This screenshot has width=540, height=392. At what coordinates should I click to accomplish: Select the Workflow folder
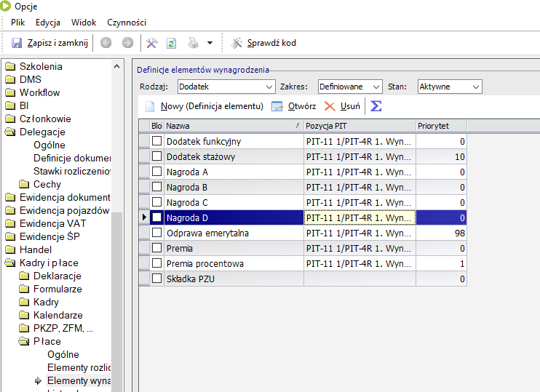point(33,92)
